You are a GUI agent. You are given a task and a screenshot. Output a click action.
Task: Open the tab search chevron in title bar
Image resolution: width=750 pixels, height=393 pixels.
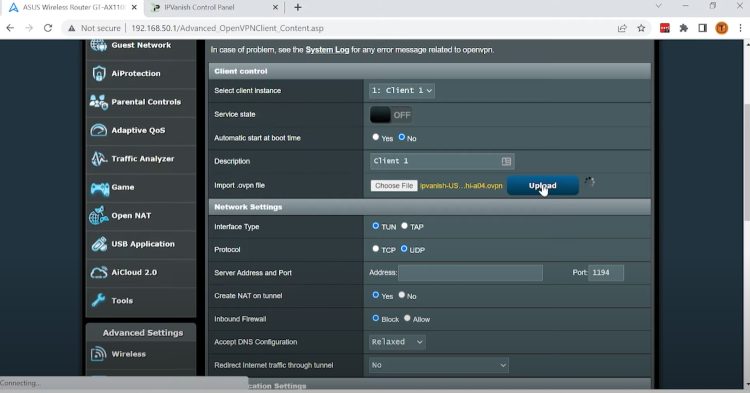coord(659,6)
